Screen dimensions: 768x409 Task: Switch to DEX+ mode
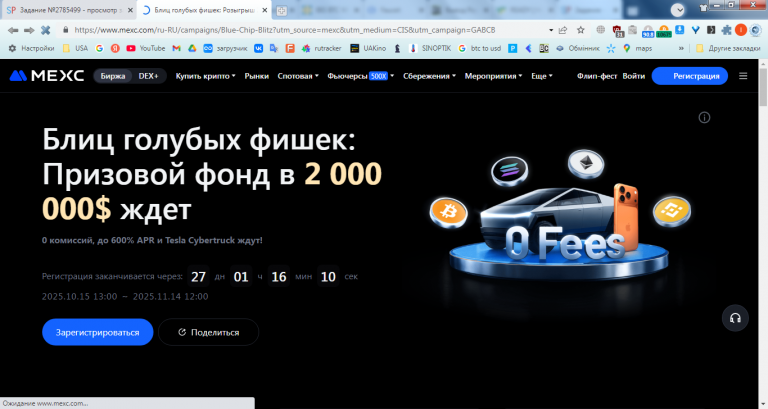(148, 76)
